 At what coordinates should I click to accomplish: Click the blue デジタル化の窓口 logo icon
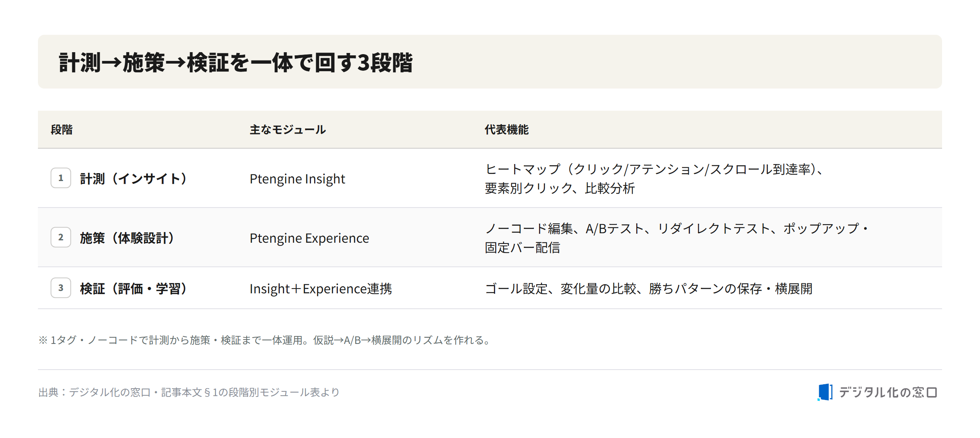825,392
